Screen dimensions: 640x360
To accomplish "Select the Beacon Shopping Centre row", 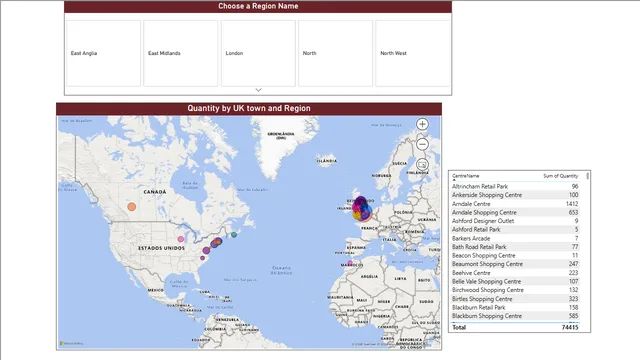I will [x=515, y=256].
